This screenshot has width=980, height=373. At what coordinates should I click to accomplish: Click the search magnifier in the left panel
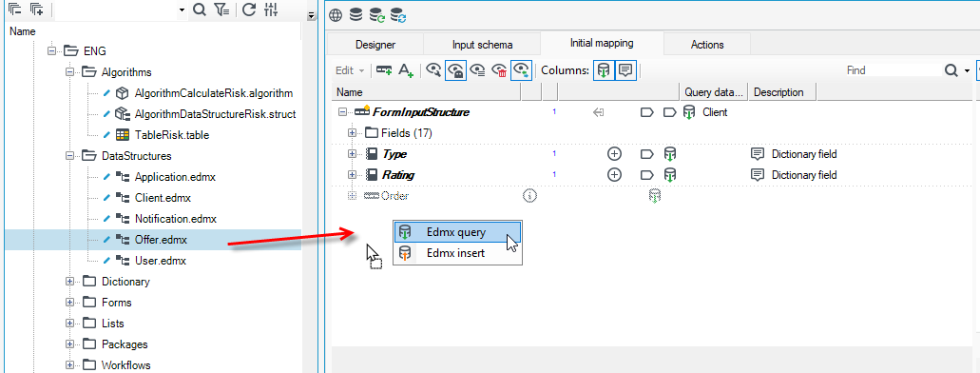tap(200, 10)
